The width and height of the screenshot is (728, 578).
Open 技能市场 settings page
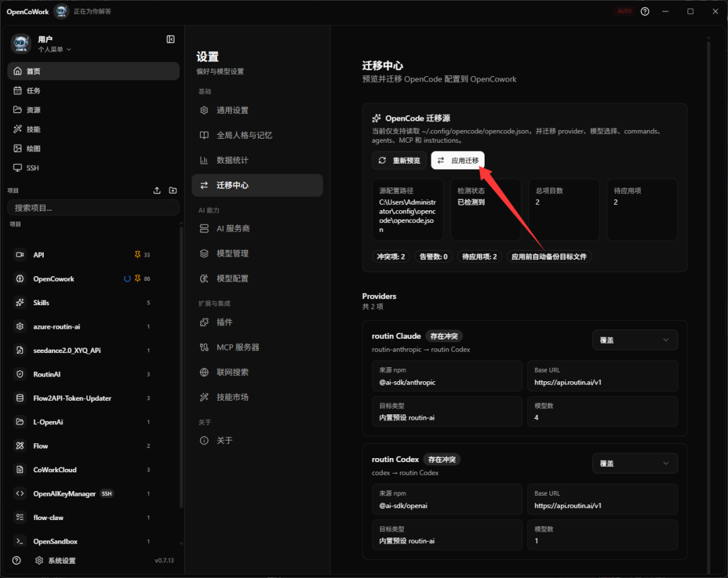(257, 397)
